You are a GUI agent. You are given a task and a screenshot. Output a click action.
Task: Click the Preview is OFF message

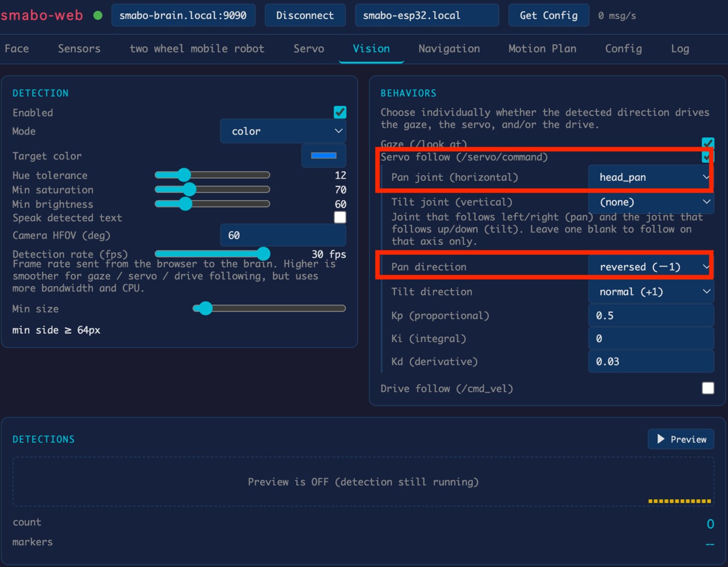click(363, 482)
